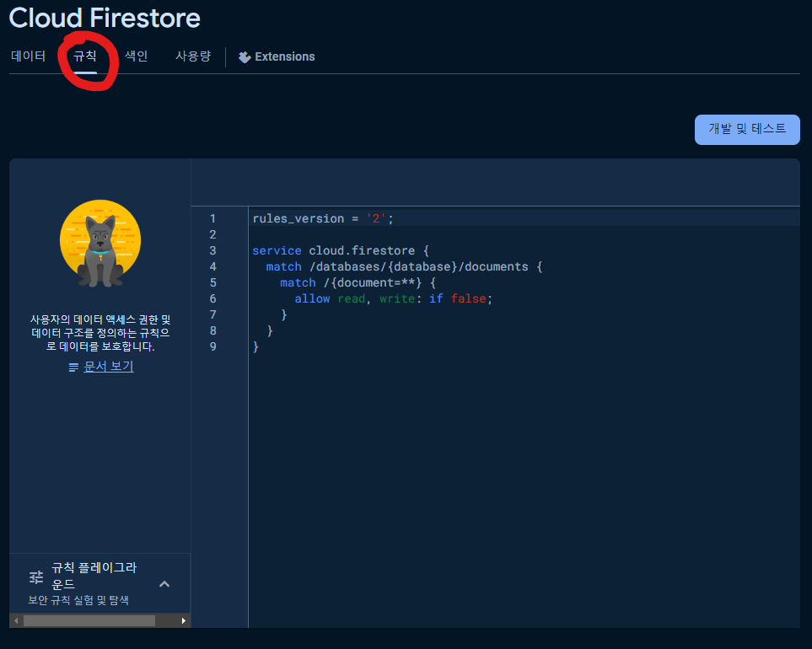The height and width of the screenshot is (649, 812).
Task: Click the 'service cloud.firestore' code line
Action: (337, 250)
